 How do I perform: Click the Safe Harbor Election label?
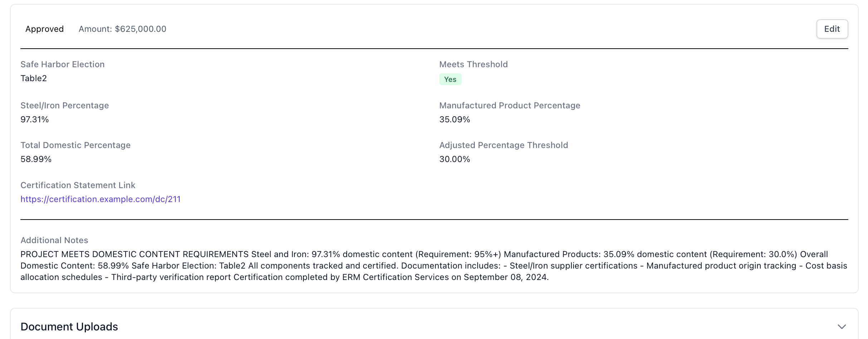[63, 64]
